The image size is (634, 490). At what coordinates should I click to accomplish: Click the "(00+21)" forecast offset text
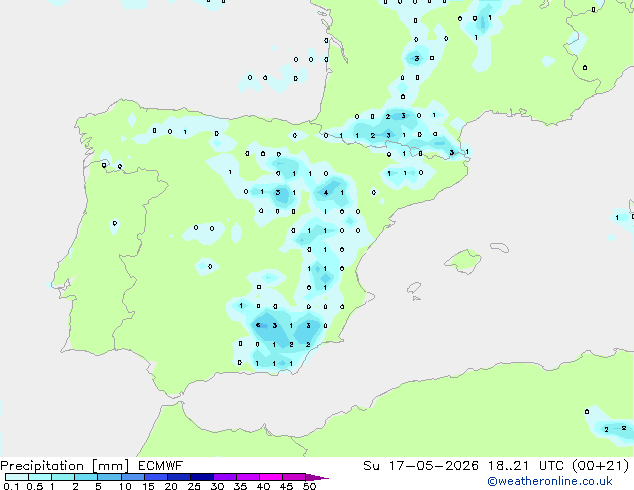[x=601, y=466]
